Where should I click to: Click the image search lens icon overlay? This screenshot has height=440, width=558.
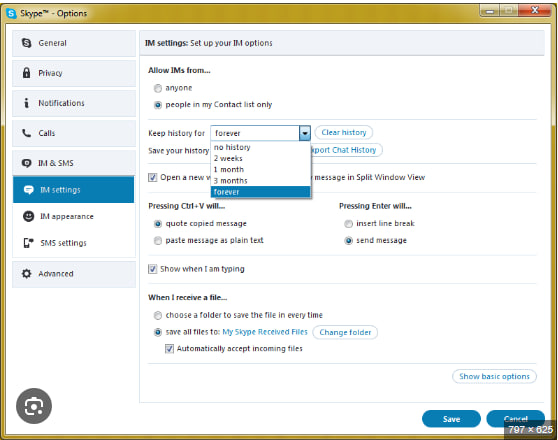(34, 406)
